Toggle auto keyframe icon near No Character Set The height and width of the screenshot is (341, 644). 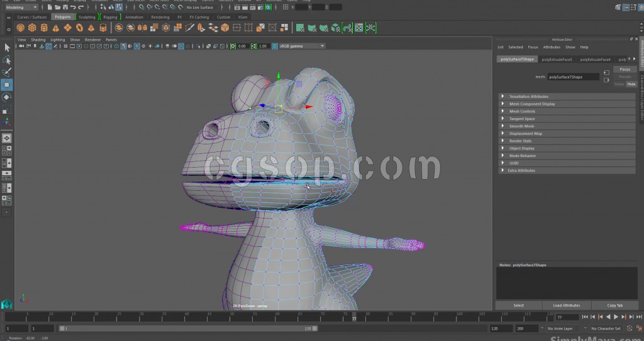[630, 328]
